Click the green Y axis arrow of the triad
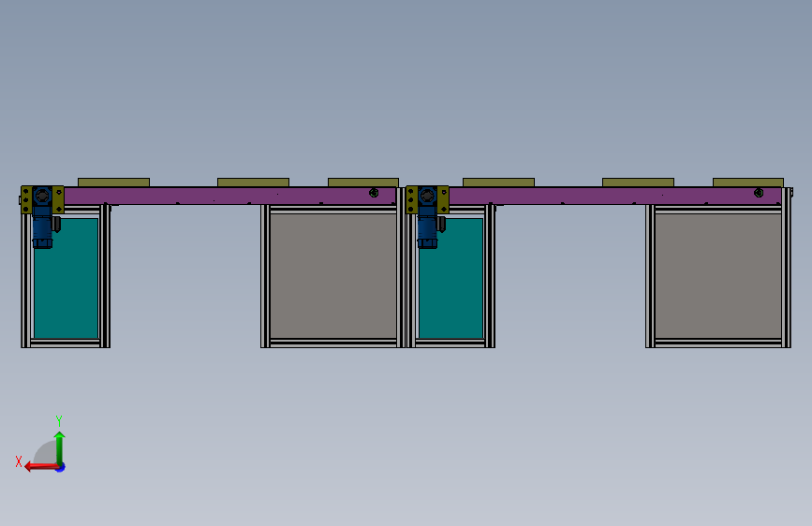 (60, 447)
